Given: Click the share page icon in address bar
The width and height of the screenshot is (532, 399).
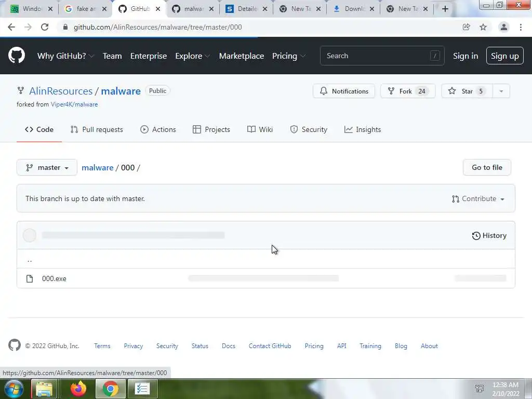Looking at the screenshot, I should tap(466, 27).
